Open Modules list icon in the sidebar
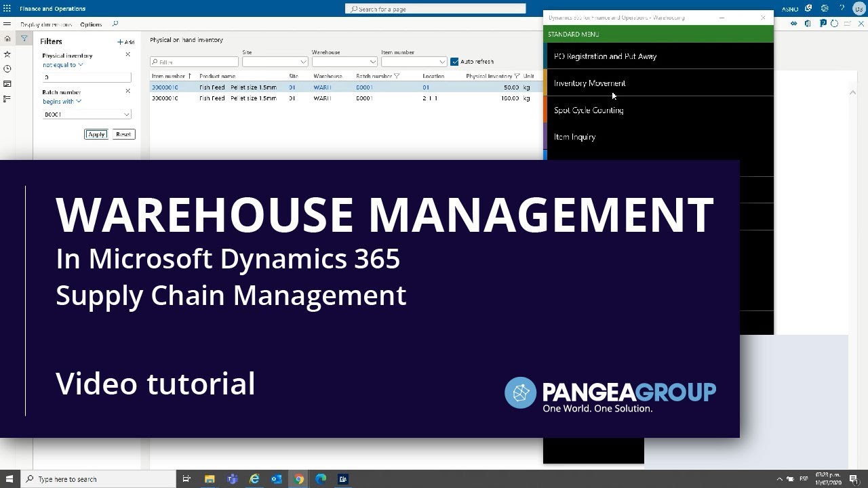The image size is (868, 488). pos(7,98)
